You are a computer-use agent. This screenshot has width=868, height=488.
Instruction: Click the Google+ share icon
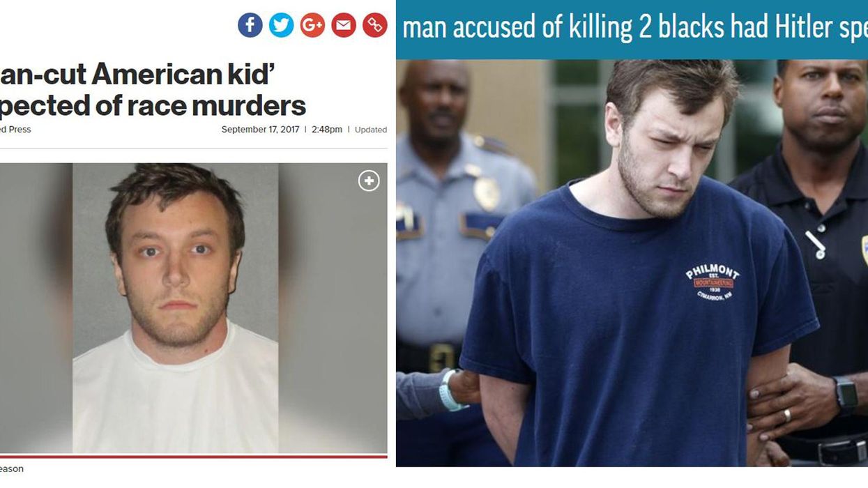[312, 25]
